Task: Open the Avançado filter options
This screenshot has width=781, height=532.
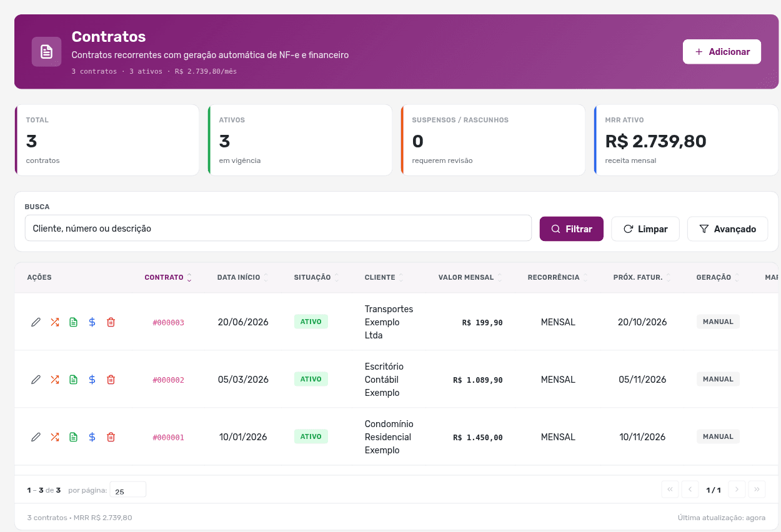Action: pyautogui.click(x=728, y=229)
